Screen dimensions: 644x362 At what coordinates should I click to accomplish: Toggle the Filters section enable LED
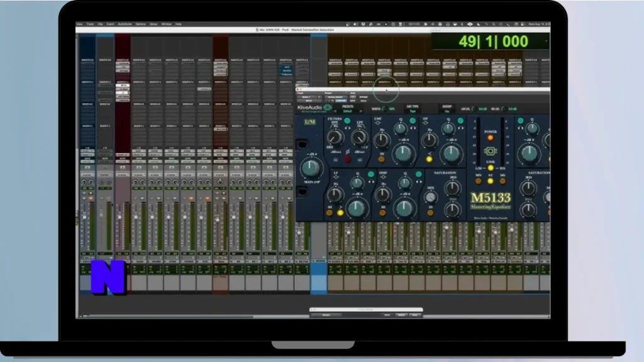(x=347, y=121)
